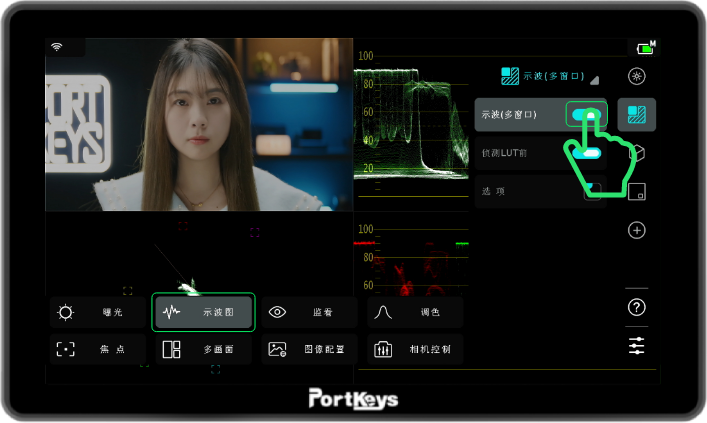Tap the brightness sun icon in right sidebar
707x423 pixels.
pyautogui.click(x=637, y=76)
